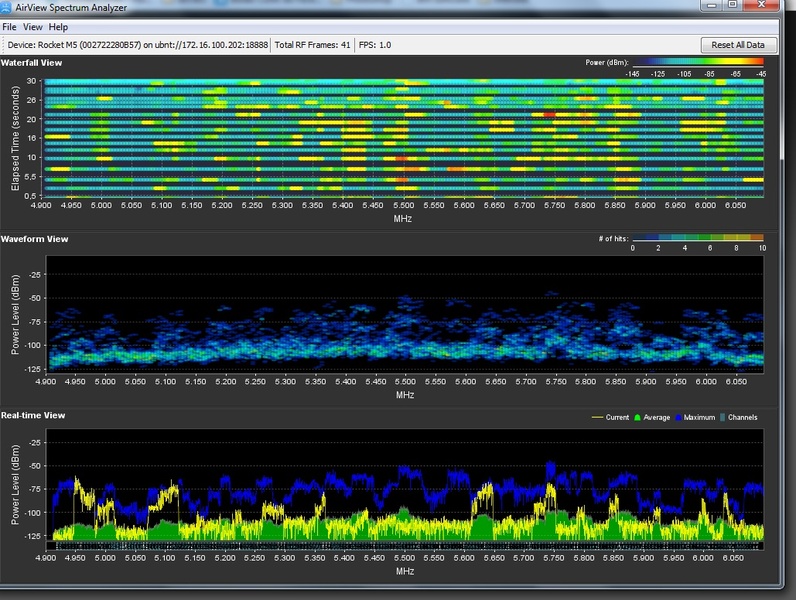Select the Real-time View panel heading

[34, 415]
